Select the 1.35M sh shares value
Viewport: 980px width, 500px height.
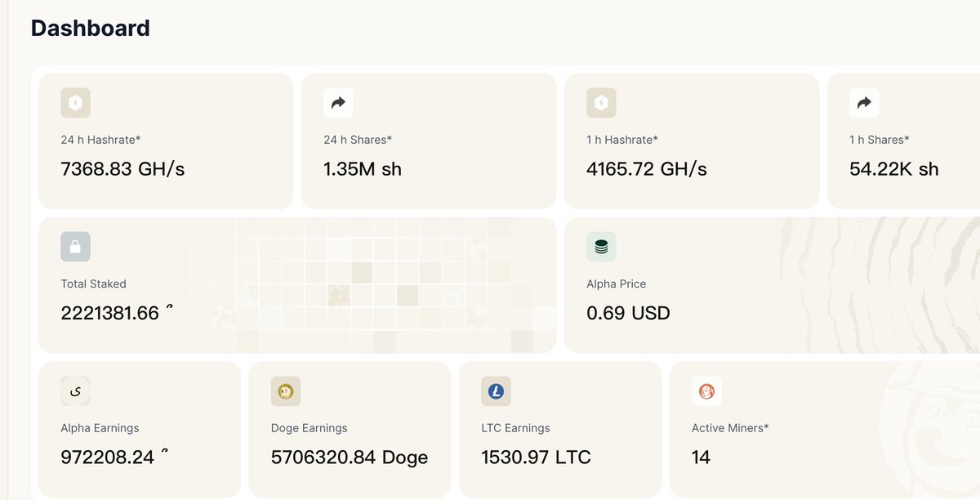coord(363,169)
